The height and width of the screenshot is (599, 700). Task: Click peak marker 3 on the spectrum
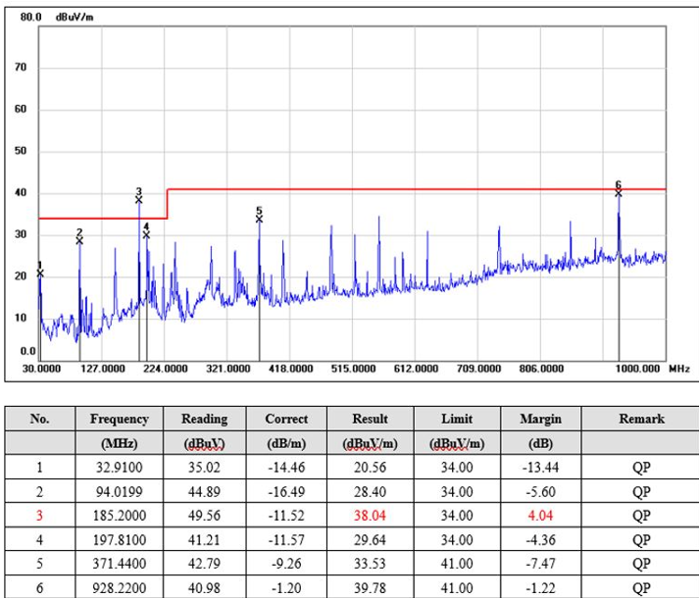(139, 199)
